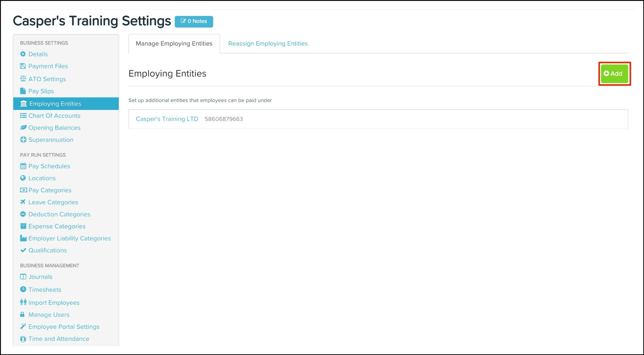Viewport: 644px width, 355px height.
Task: Click the lifebuoy icon for Superannuation
Action: tap(23, 140)
